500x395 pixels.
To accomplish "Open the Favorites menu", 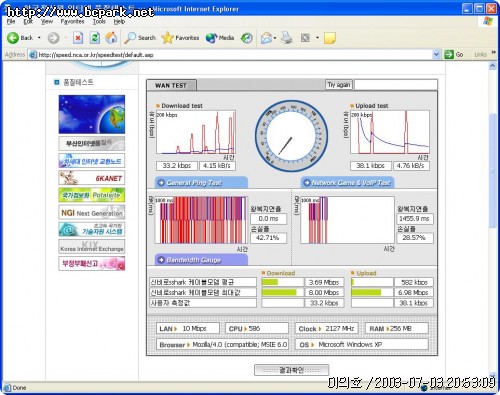I will (72, 22).
